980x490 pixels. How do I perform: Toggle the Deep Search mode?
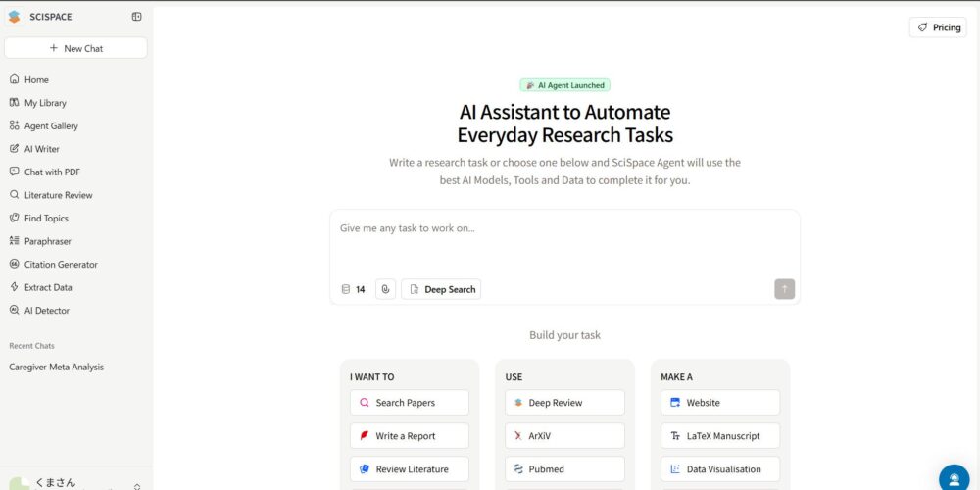point(441,289)
